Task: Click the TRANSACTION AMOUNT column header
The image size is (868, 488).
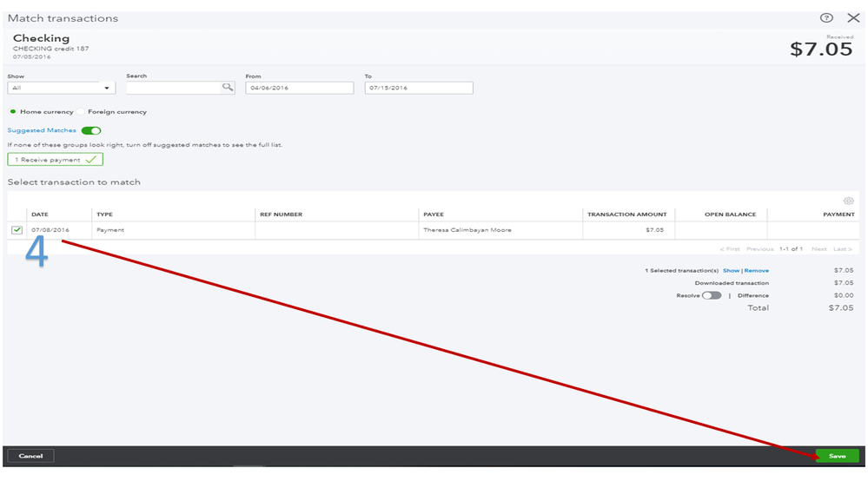Action: (627, 214)
